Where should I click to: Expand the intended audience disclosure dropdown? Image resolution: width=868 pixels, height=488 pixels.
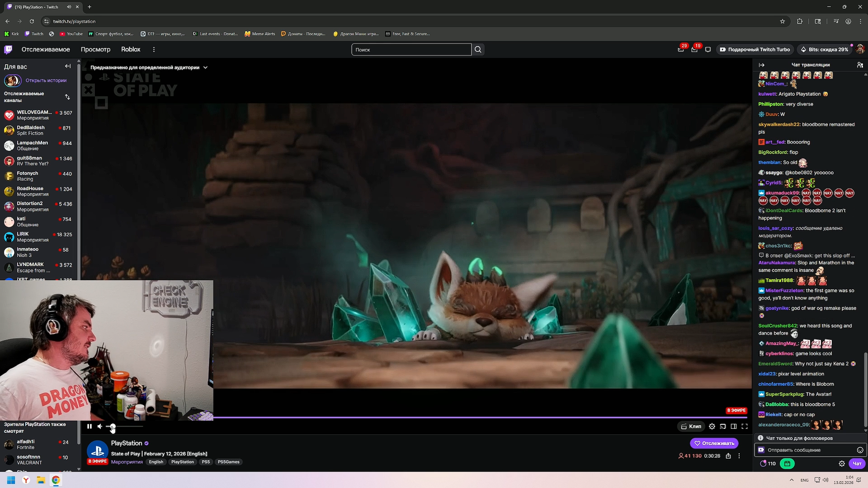205,67
